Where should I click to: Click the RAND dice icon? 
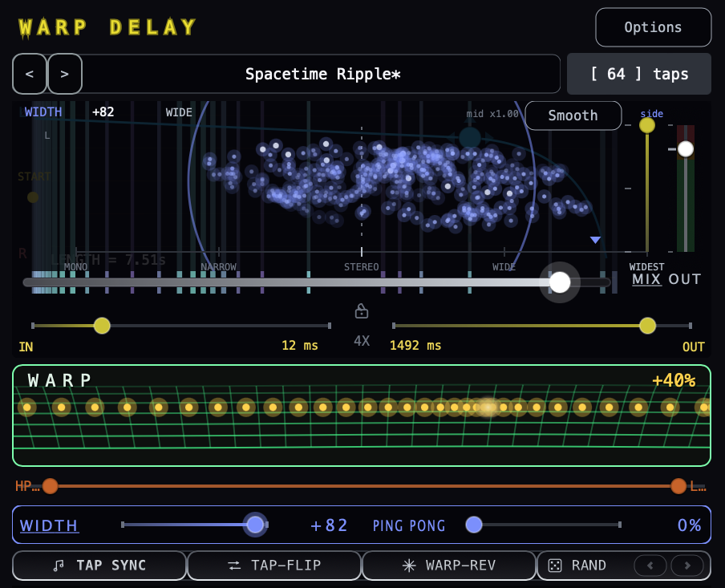[555, 566]
